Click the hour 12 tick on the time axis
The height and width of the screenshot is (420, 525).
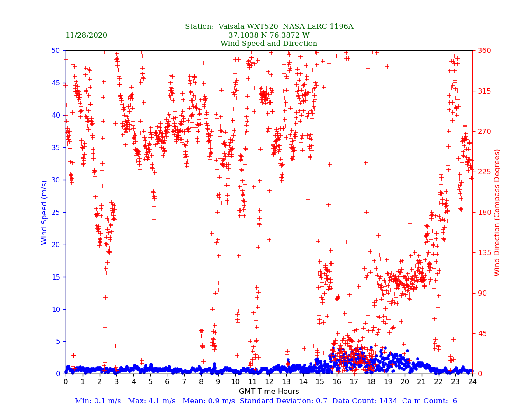(269, 382)
